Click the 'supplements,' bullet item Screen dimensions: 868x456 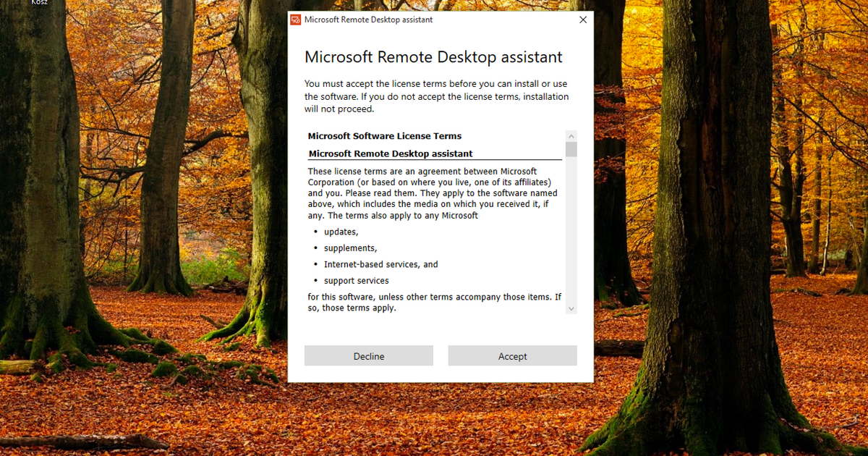350,248
